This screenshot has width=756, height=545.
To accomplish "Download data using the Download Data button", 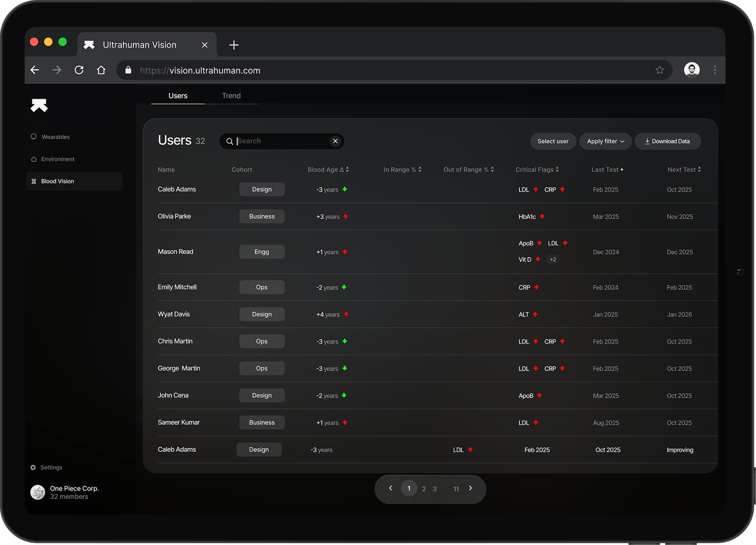I will (667, 141).
